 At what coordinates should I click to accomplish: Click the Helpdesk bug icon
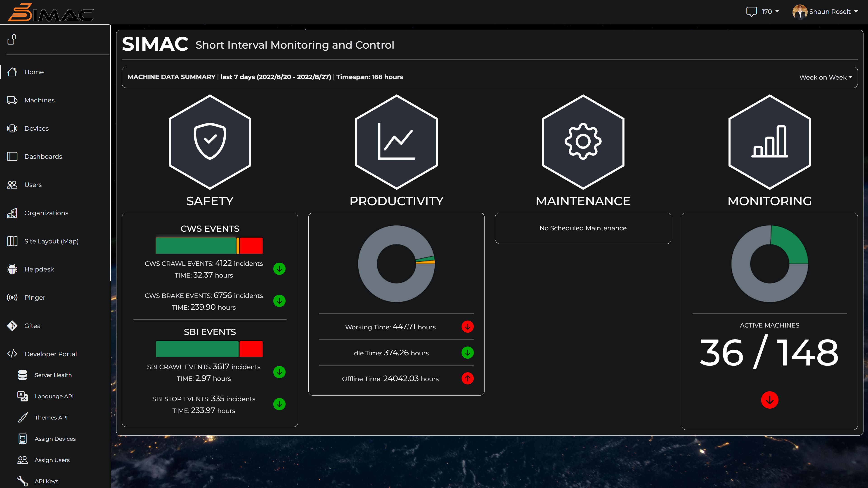pos(12,269)
